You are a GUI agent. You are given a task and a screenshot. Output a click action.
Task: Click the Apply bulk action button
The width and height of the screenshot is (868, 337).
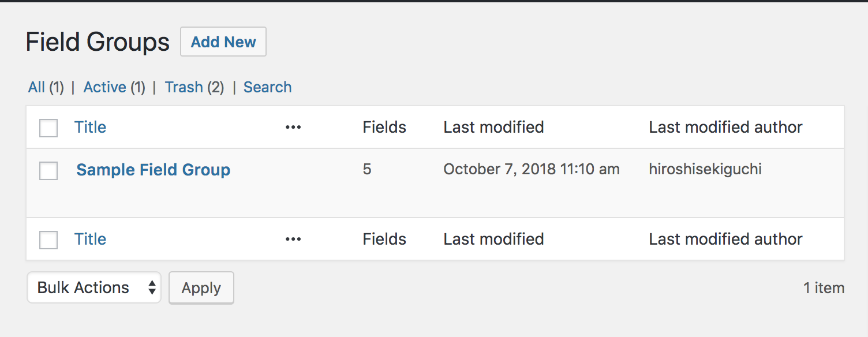tap(201, 287)
